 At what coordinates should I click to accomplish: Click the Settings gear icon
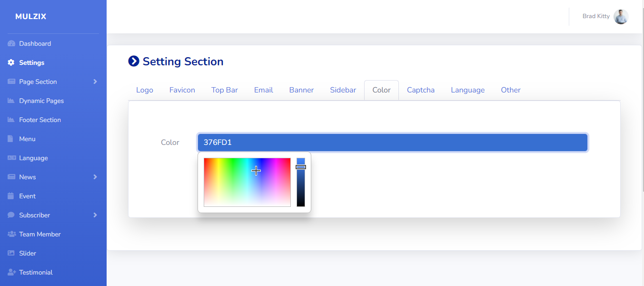coord(11,63)
